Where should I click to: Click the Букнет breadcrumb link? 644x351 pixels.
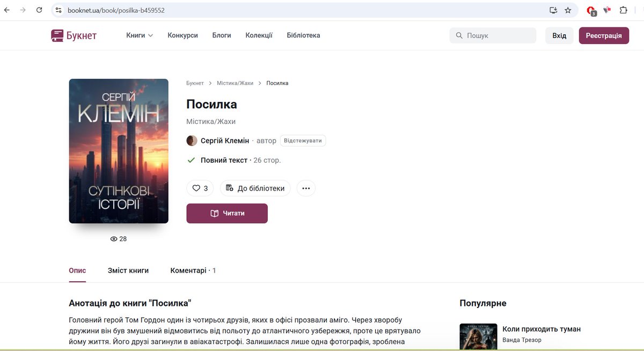coord(195,83)
